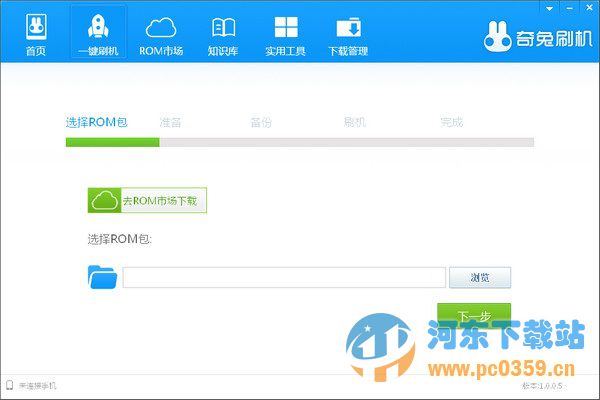This screenshot has height=400, width=600.
Task: Open the 实用工具 grid icon
Action: (285, 27)
